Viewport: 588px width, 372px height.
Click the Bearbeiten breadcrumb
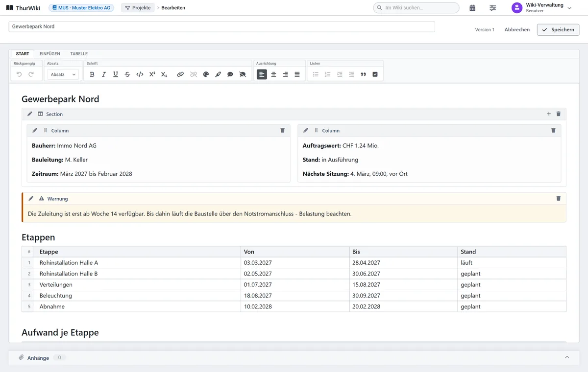[x=173, y=8]
